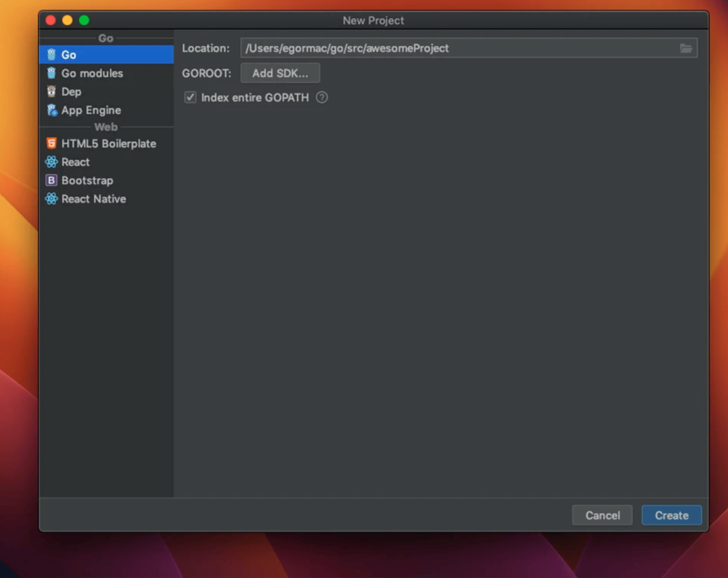Open the folder browse icon in Location
The height and width of the screenshot is (578, 728).
pyautogui.click(x=686, y=48)
